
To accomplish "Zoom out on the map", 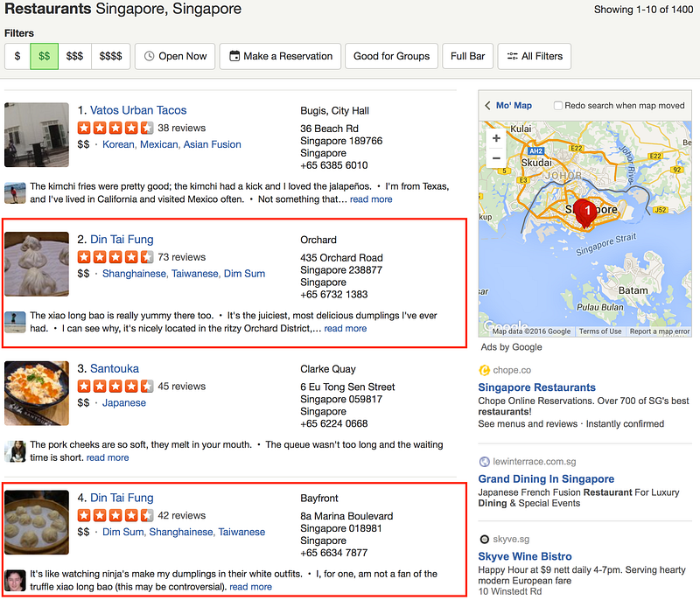I will point(496,158).
